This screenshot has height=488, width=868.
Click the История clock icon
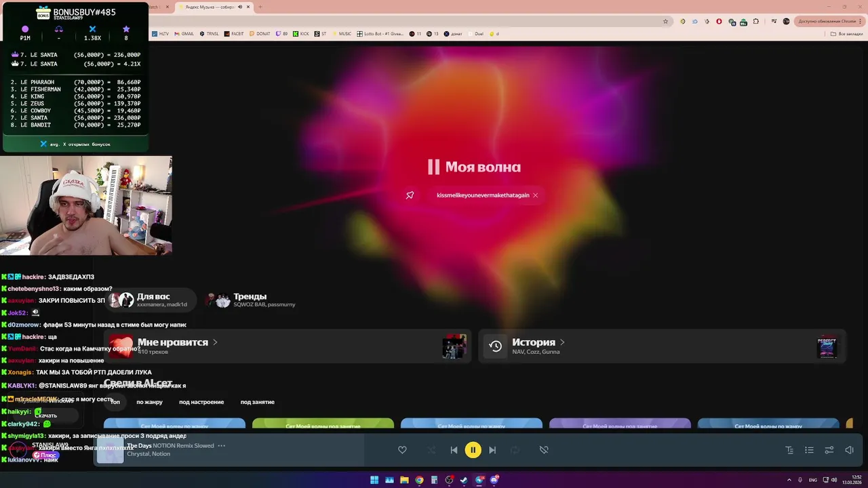[x=496, y=346]
